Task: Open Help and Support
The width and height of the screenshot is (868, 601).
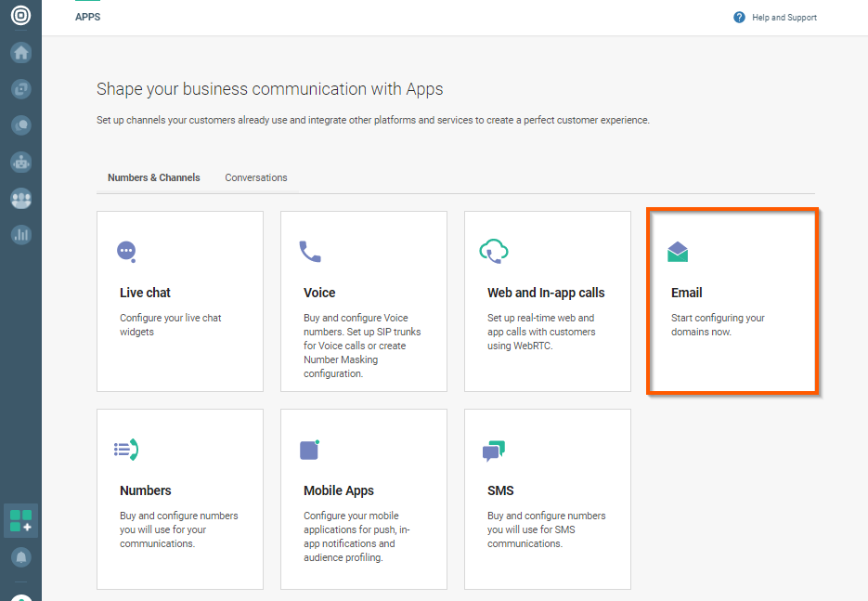Action: tap(783, 17)
